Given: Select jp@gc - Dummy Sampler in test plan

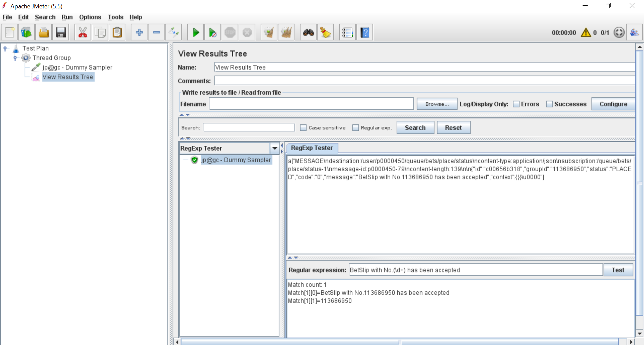Looking at the screenshot, I should (77, 67).
